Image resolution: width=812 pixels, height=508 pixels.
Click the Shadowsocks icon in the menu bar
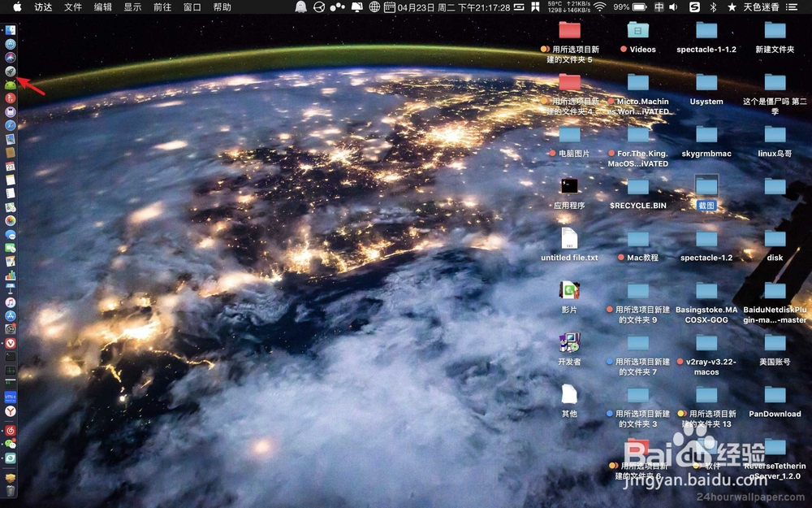pyautogui.click(x=694, y=9)
